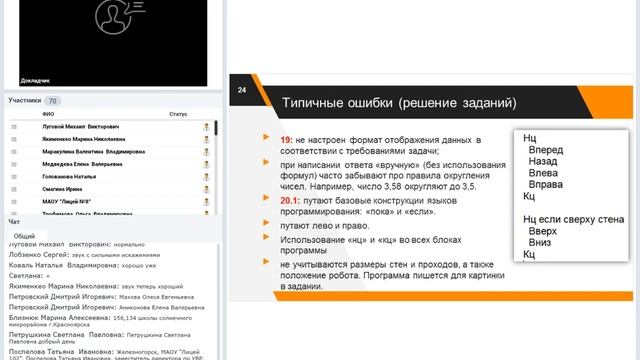This screenshot has width=640, height=360.
Task: Click slide title 'Типичные ошибки (решение заданий)'
Action: click(399, 102)
